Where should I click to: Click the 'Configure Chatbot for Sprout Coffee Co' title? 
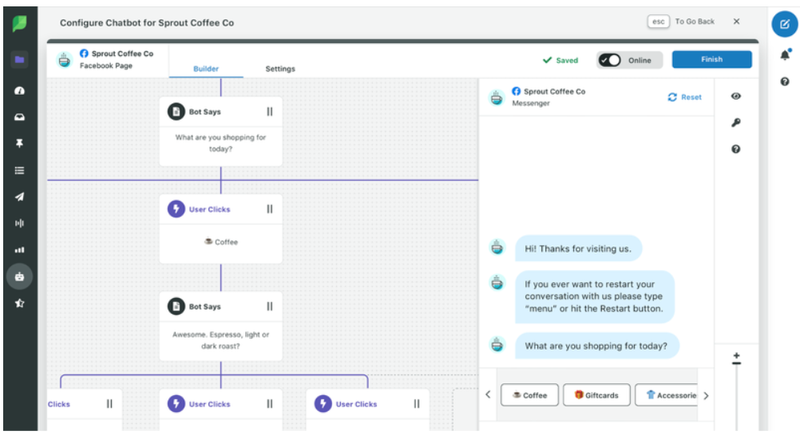(x=147, y=23)
